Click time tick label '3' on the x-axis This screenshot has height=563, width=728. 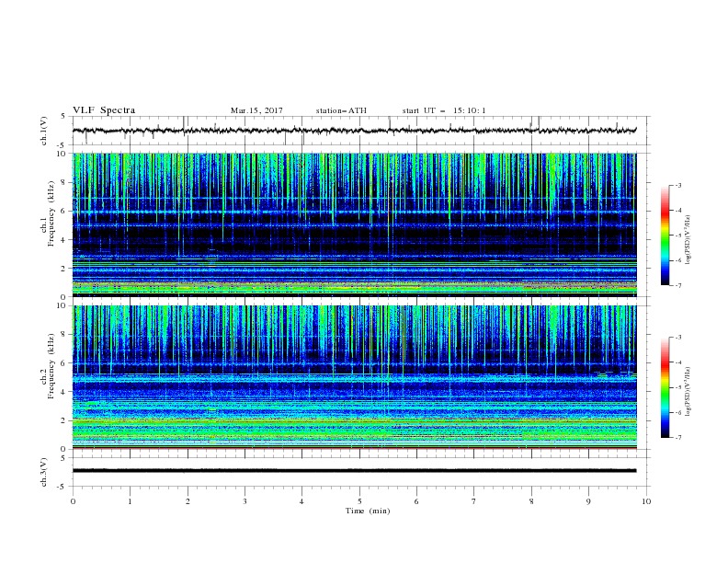(245, 501)
